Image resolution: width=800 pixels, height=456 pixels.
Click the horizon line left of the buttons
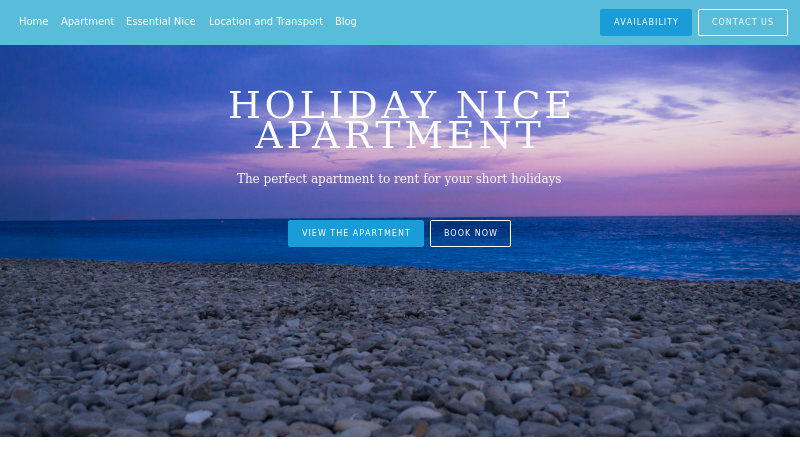[x=143, y=219]
